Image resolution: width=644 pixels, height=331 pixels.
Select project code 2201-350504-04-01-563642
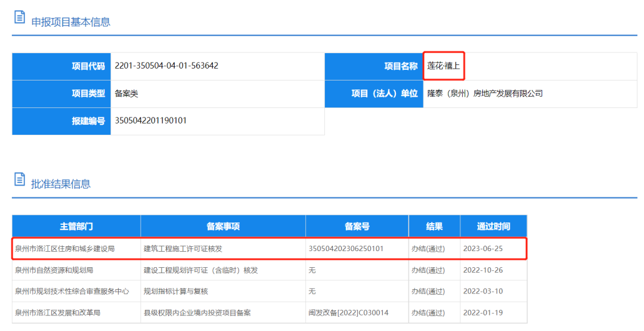[x=166, y=66]
